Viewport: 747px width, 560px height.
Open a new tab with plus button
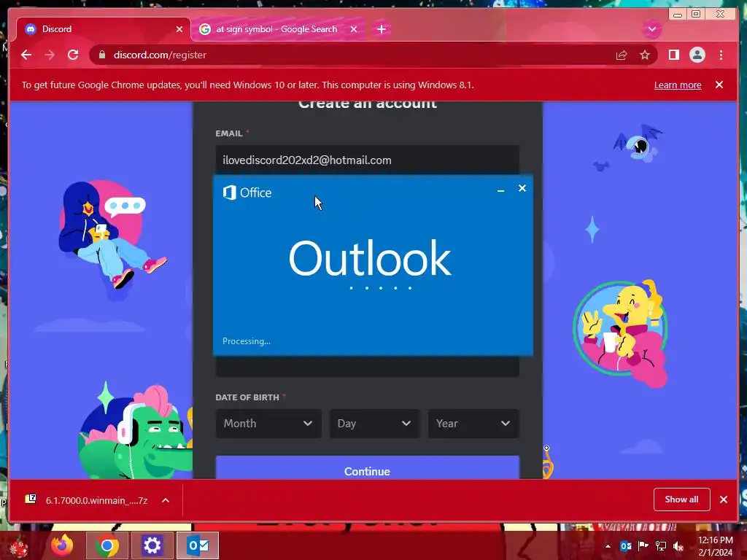tap(381, 29)
